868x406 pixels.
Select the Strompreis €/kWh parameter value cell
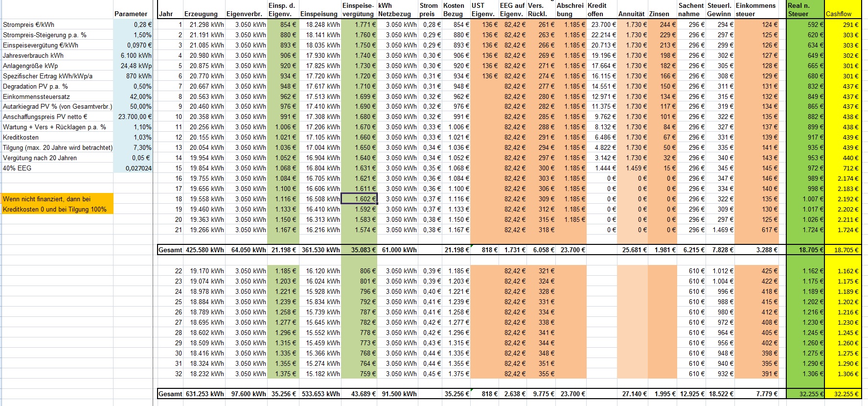point(133,24)
